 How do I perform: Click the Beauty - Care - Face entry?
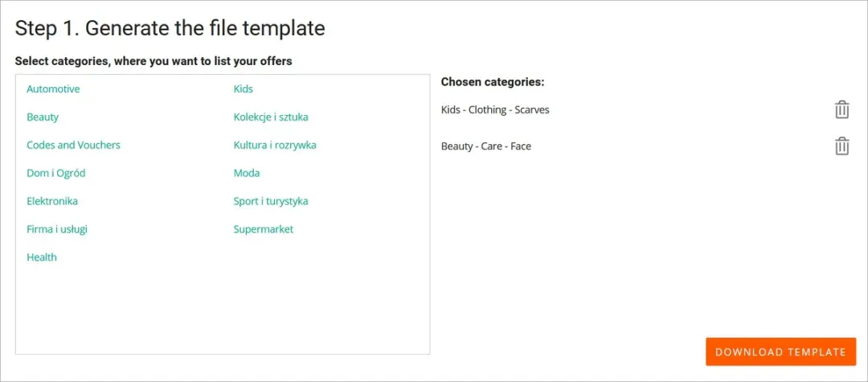pos(486,146)
